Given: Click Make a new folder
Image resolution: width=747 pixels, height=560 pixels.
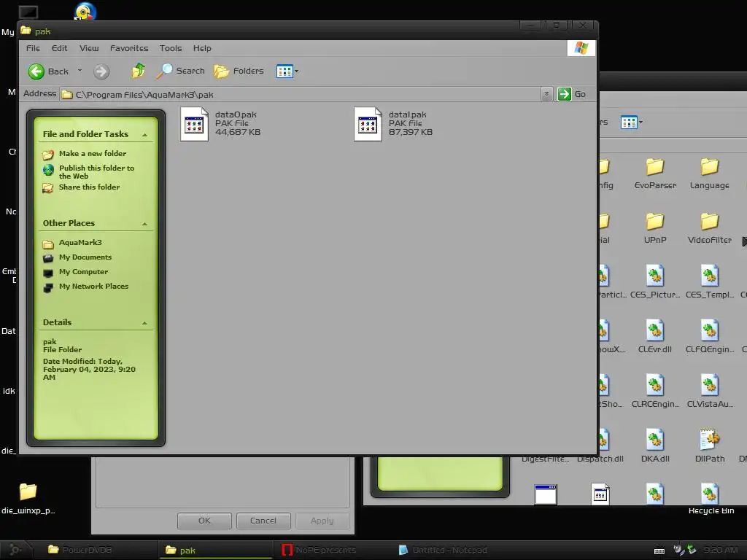Looking at the screenshot, I should pyautogui.click(x=93, y=153).
